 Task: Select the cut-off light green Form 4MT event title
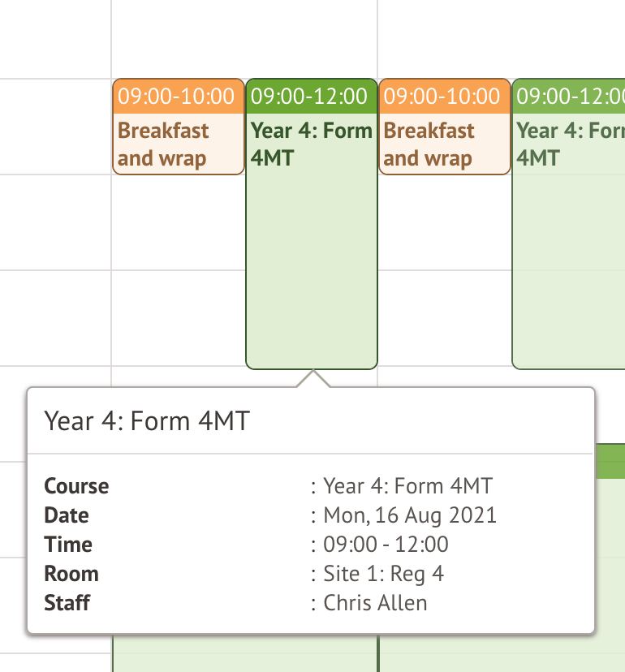click(570, 144)
